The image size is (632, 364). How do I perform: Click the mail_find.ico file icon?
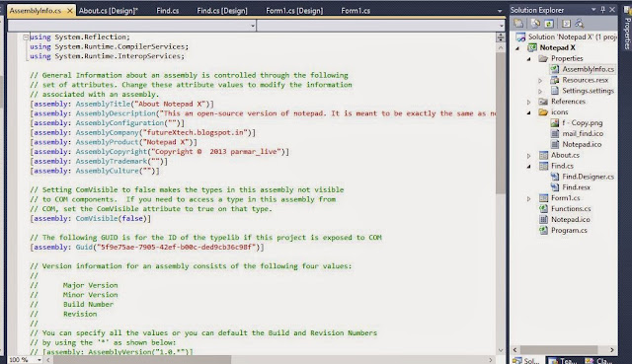[x=555, y=134]
